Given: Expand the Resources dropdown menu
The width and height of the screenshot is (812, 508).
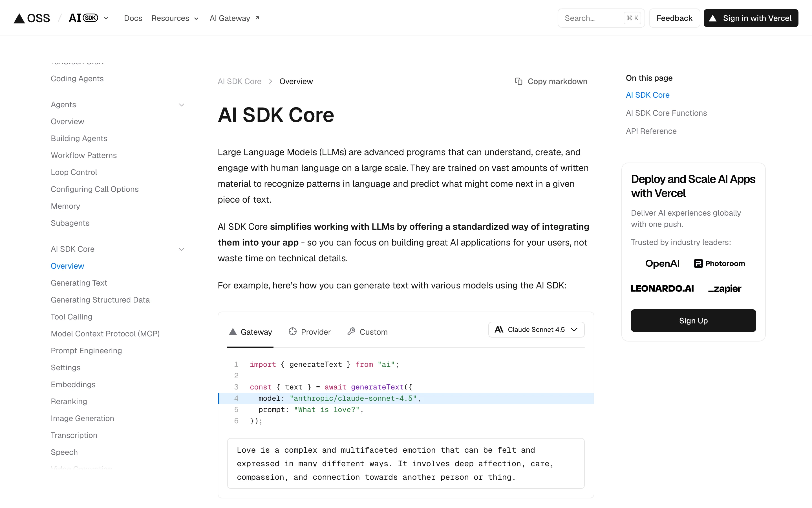Looking at the screenshot, I should (x=175, y=18).
